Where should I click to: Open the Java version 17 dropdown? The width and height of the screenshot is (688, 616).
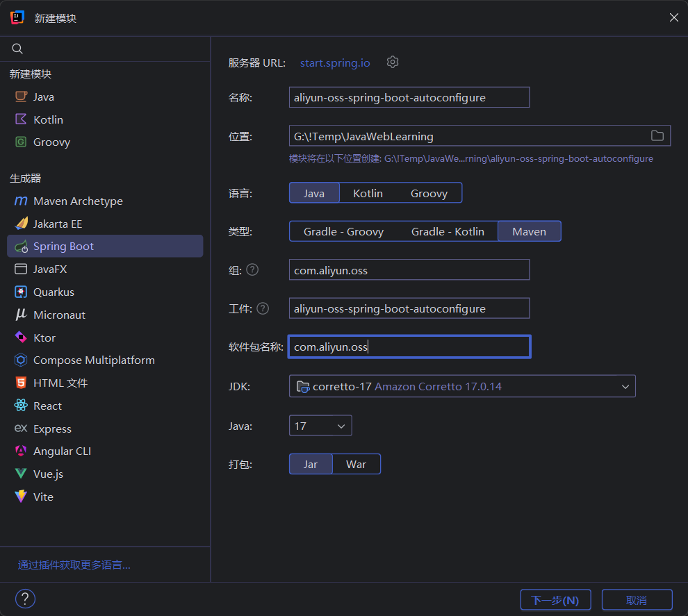(320, 426)
